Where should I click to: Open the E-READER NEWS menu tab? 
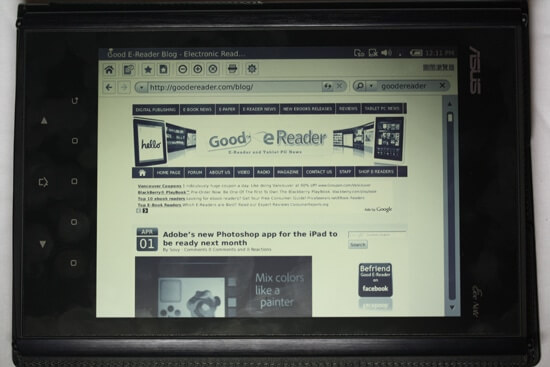click(259, 109)
